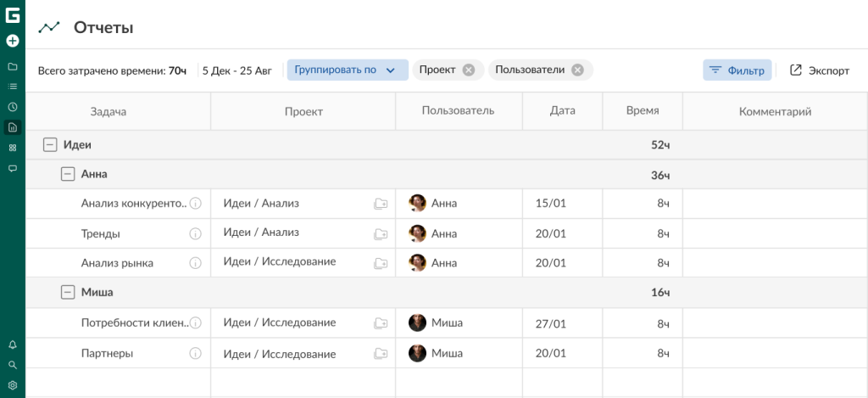Click project folder icon in Анализ рынка row

tap(381, 263)
